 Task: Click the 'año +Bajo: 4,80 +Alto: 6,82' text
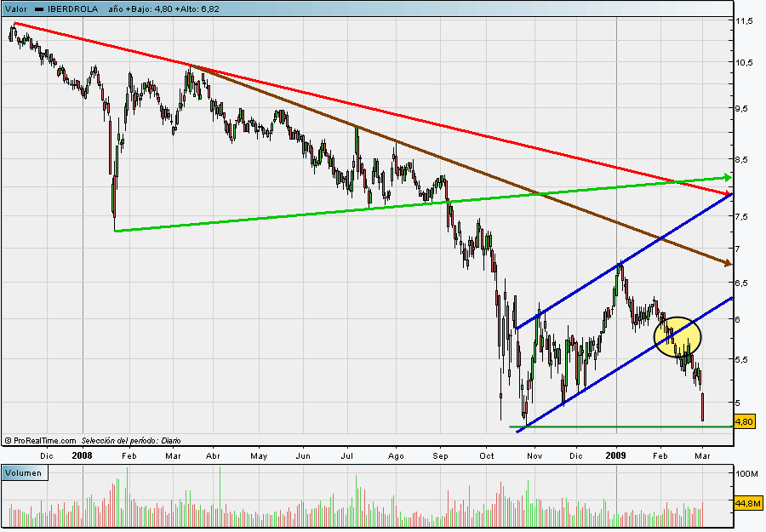[x=163, y=9]
